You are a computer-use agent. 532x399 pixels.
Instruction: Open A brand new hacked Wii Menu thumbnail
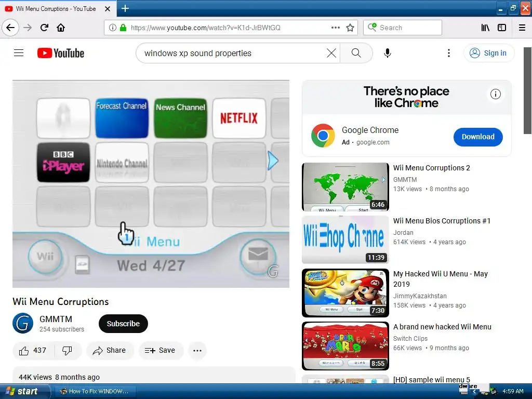(x=345, y=345)
